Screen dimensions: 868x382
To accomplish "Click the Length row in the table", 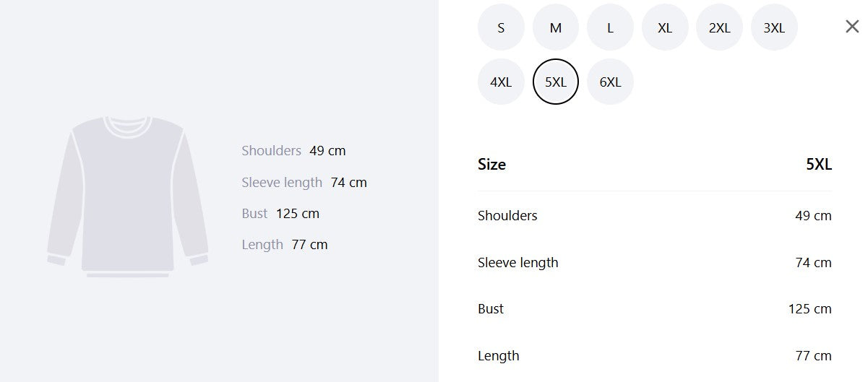I will point(655,355).
